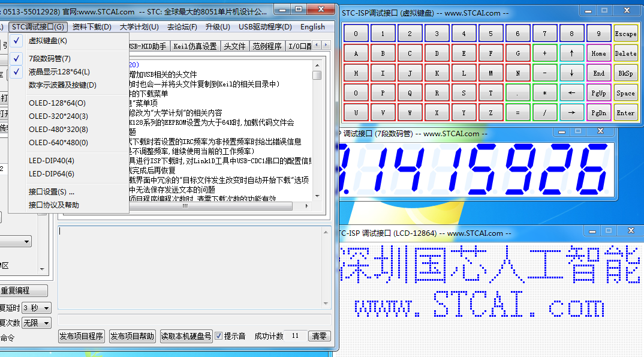Switch to the 范例程序 tab
Image resolution: width=644 pixels, height=357 pixels.
pyautogui.click(x=267, y=46)
